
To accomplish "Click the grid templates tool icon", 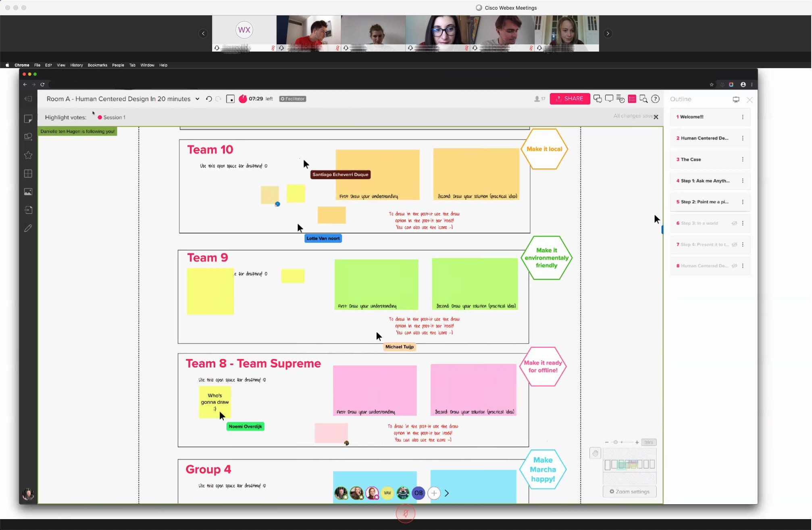I will point(28,173).
